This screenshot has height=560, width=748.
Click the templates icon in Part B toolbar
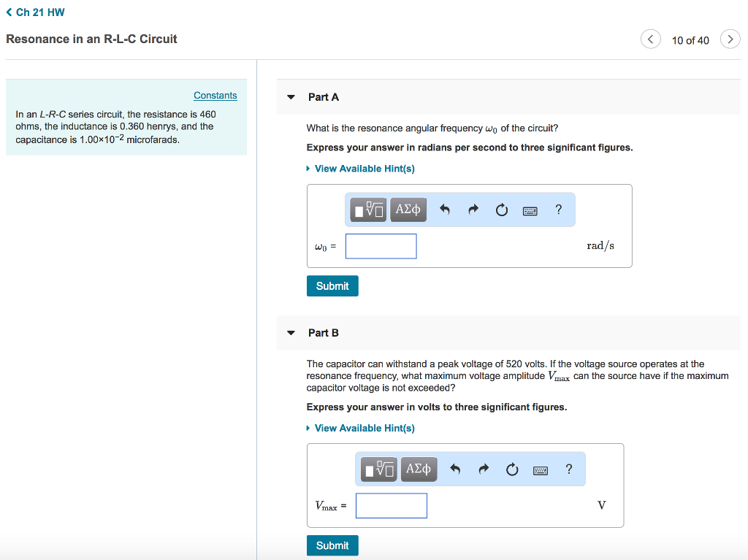tap(380, 469)
